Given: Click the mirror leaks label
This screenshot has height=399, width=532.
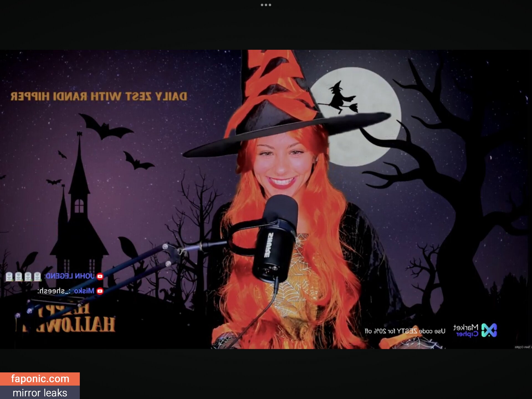Looking at the screenshot, I should point(40,393).
